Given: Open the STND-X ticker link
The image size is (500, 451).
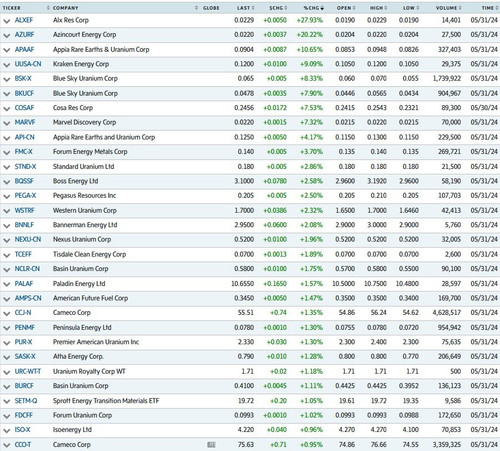Looking at the screenshot, I should [x=25, y=166].
